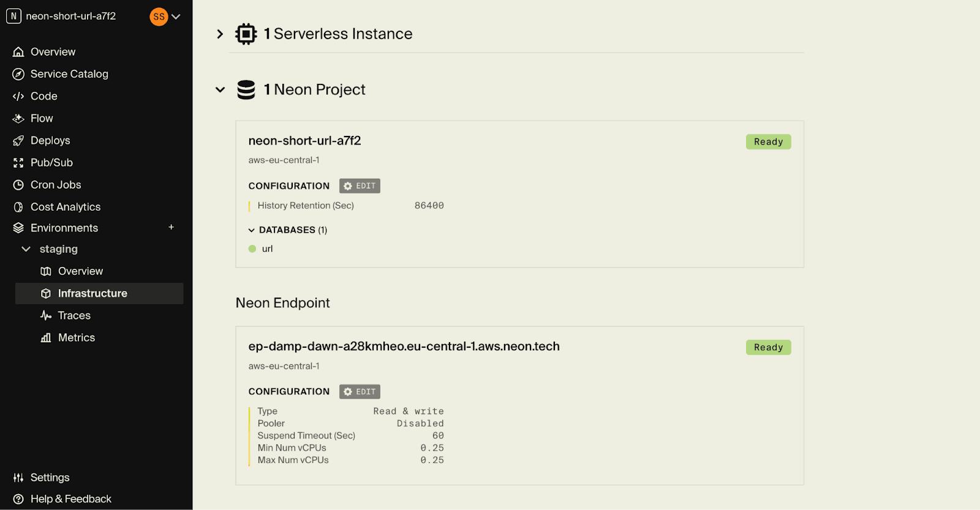980x510 pixels.
Task: Click the Cron Jobs clock icon
Action: pos(18,185)
